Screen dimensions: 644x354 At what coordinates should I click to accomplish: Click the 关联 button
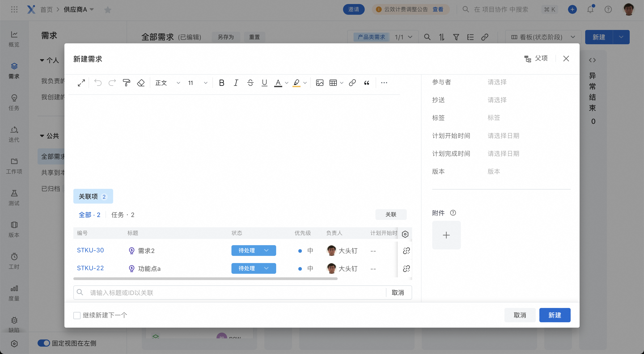coord(391,214)
